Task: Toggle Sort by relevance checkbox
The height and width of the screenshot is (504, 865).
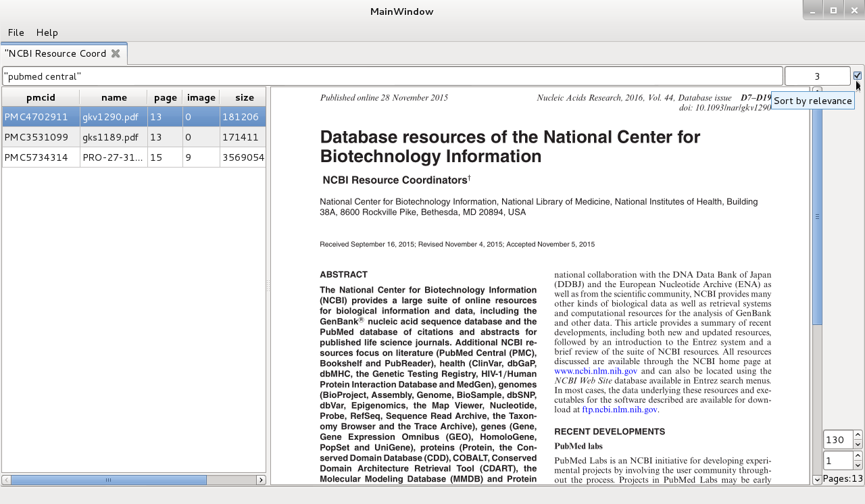Action: point(858,76)
